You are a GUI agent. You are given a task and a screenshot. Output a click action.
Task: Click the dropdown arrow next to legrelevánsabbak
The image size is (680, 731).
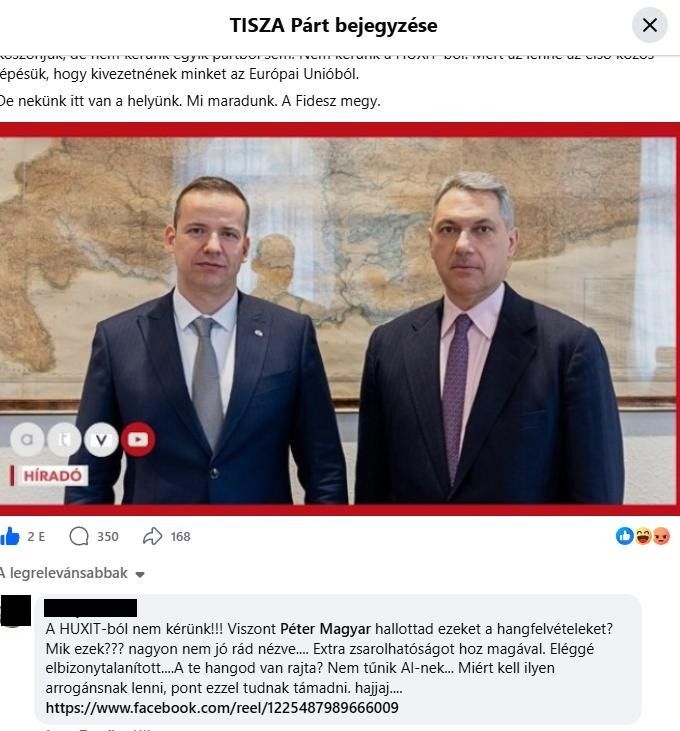coord(139,574)
